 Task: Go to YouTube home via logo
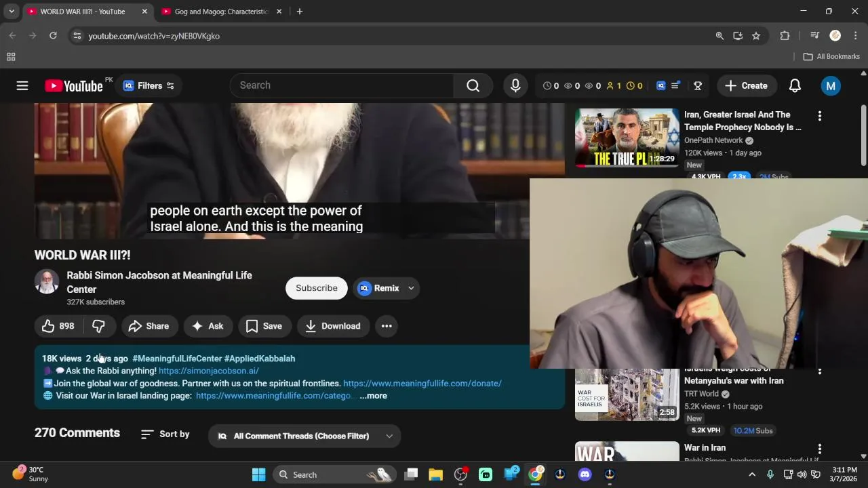73,86
